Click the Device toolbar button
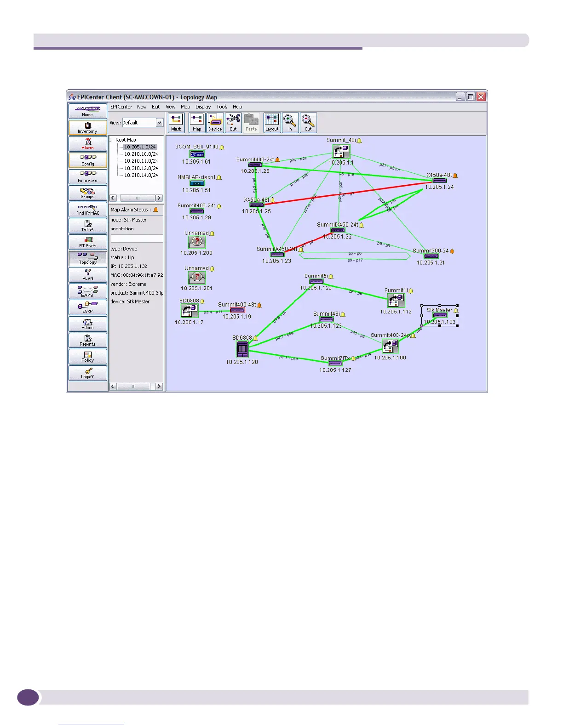Image resolution: width=563 pixels, height=728 pixels. tap(215, 123)
